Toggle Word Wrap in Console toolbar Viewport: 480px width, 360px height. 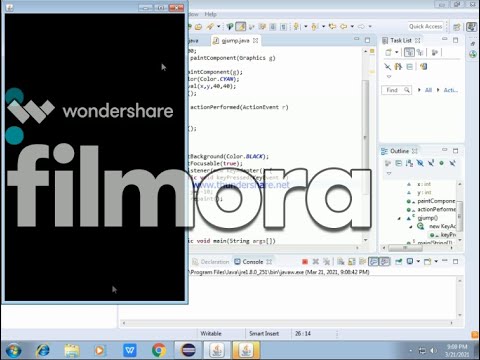362,262
